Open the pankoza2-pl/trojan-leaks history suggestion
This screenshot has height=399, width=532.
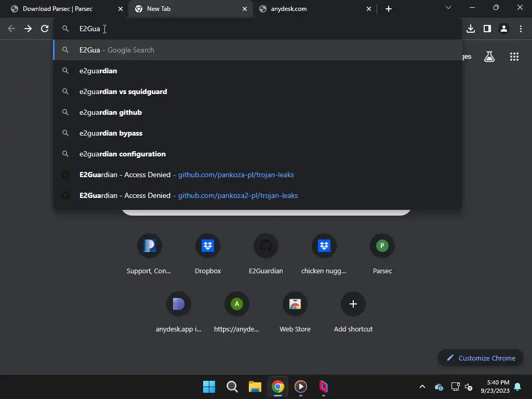pyautogui.click(x=258, y=195)
